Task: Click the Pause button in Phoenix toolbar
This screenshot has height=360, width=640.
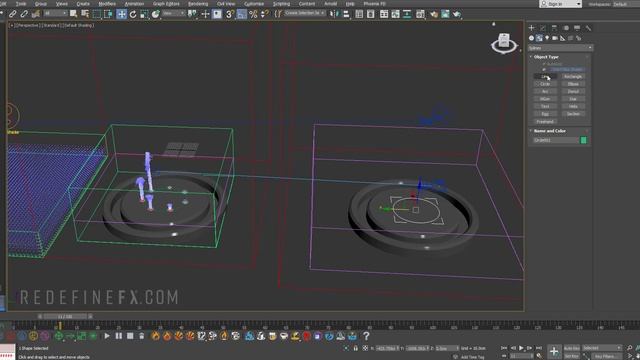Action: point(118,336)
